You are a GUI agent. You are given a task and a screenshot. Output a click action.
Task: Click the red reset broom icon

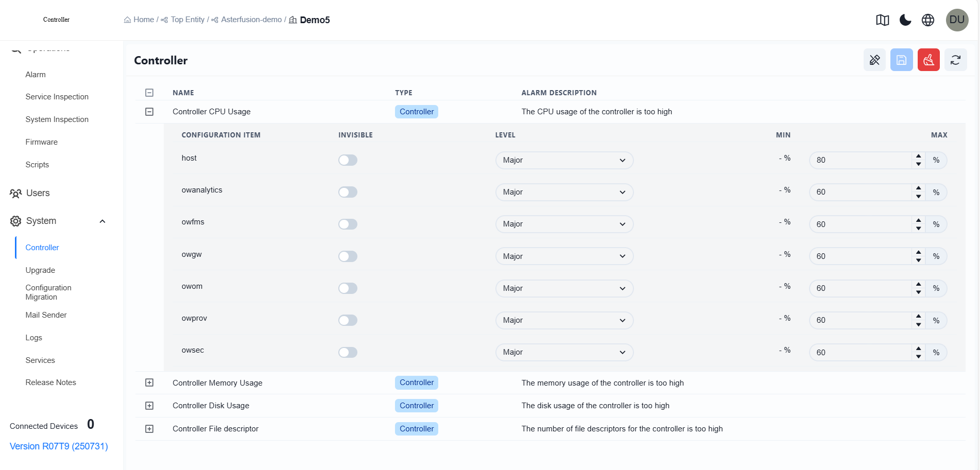[x=929, y=60]
